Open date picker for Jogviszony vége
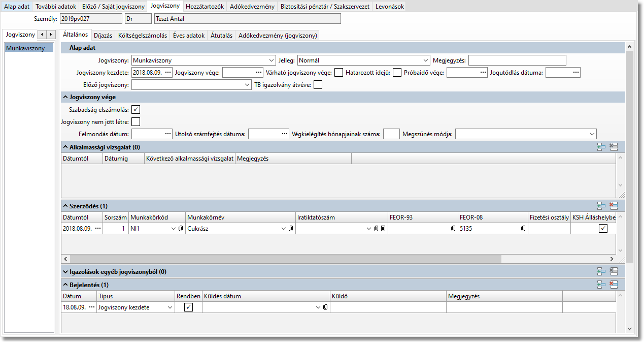 click(259, 72)
